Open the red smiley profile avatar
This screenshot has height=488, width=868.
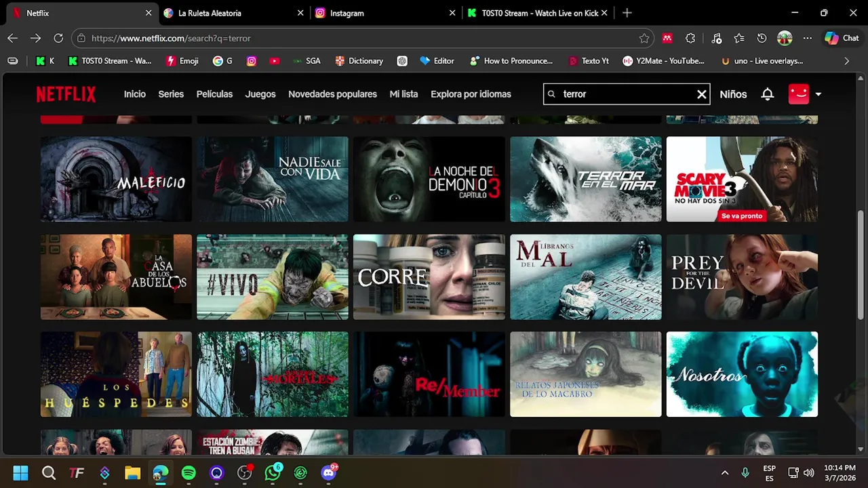coord(799,94)
